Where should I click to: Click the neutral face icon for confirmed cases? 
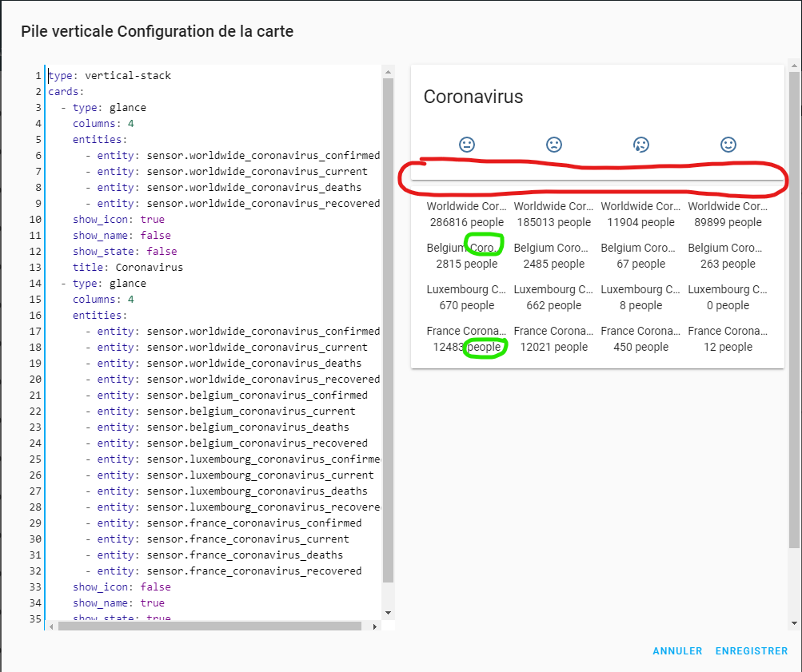[x=467, y=145]
